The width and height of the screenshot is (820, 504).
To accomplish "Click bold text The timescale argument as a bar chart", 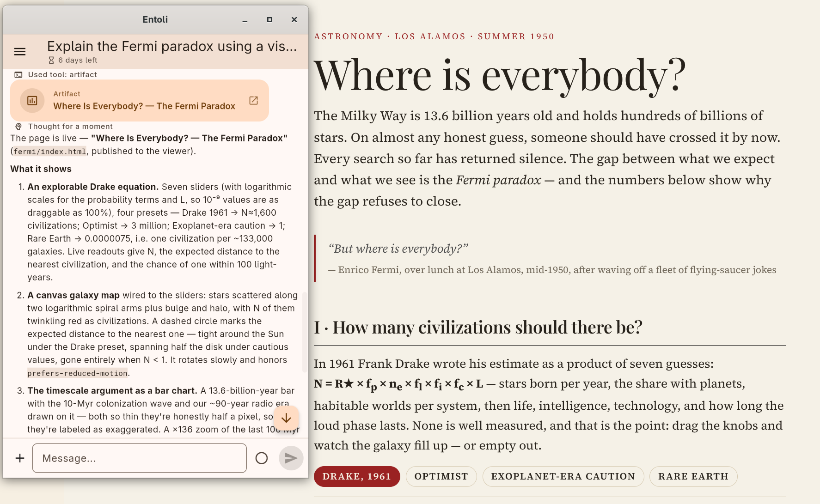I will click(112, 390).
